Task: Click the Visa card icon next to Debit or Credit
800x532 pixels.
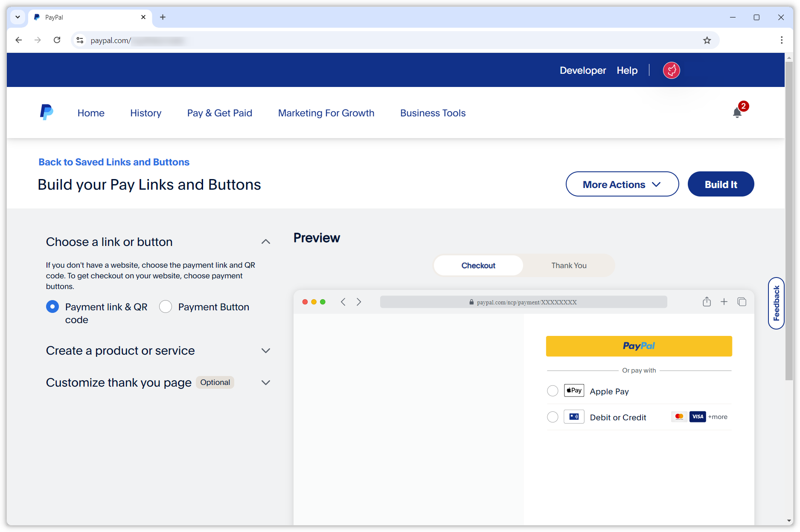Action: point(697,416)
